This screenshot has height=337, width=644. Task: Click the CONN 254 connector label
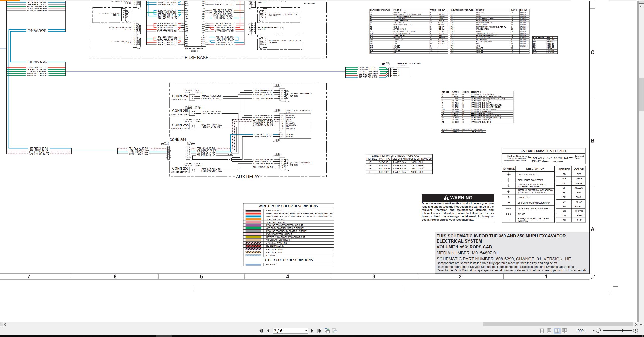tap(178, 140)
